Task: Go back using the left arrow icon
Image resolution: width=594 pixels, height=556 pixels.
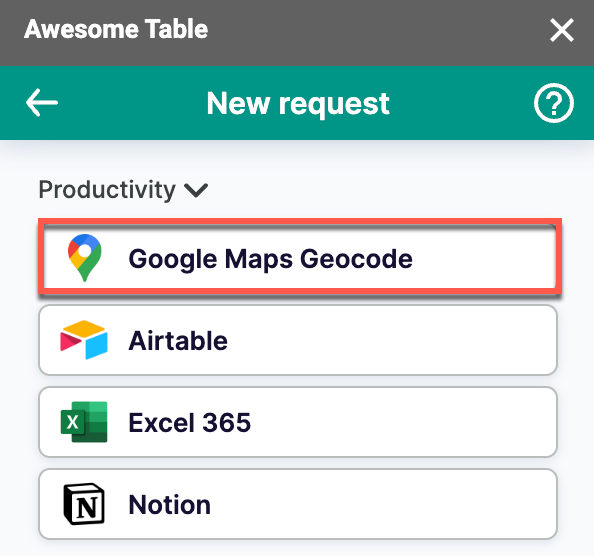Action: point(42,103)
